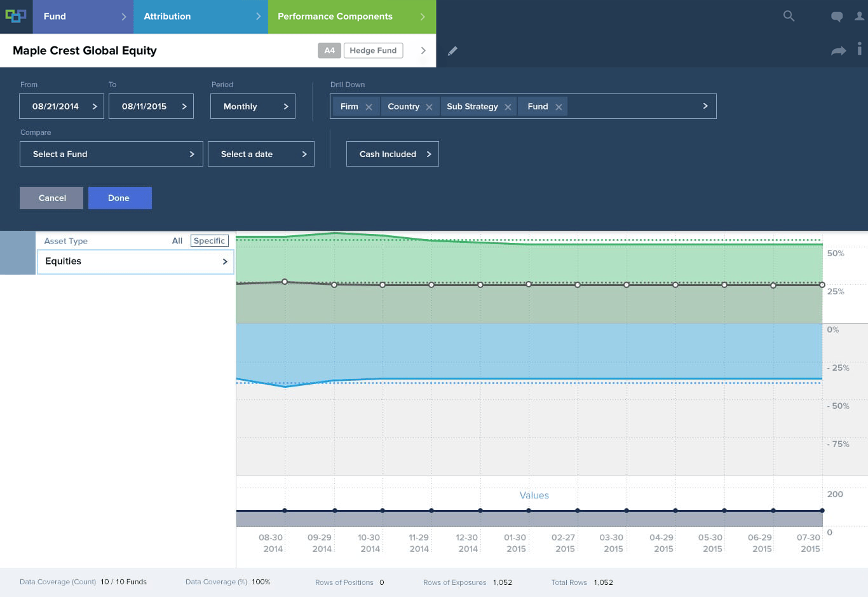The image size is (868, 597).
Task: Open the Equities asset type dropdown
Action: point(135,261)
